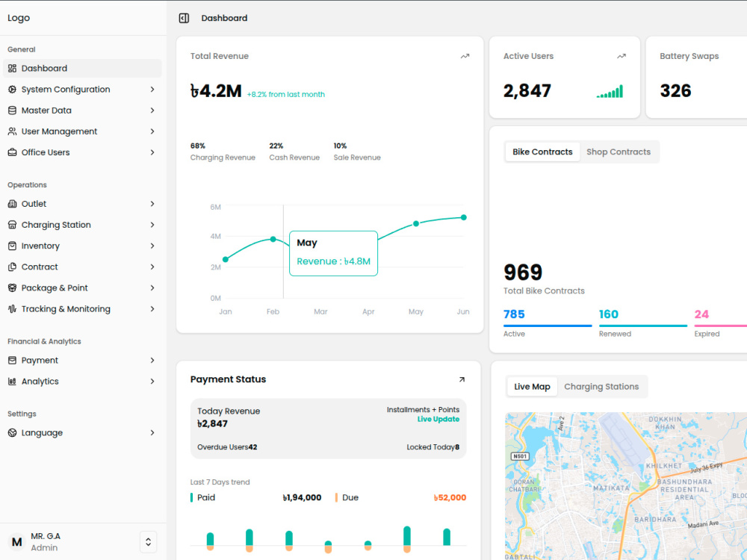Screen dimensions: 747x560
Task: Click the Charging Station store icon
Action: point(13,224)
